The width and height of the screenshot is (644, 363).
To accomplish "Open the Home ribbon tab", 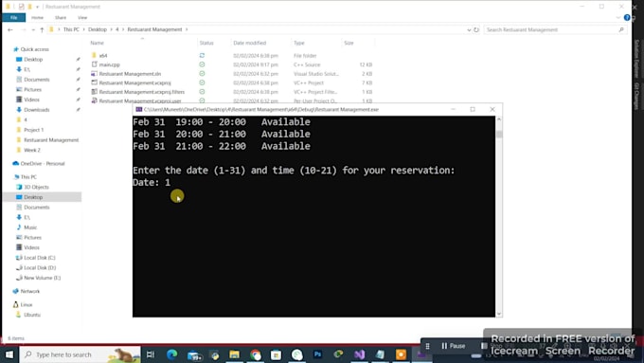I will [x=37, y=17].
